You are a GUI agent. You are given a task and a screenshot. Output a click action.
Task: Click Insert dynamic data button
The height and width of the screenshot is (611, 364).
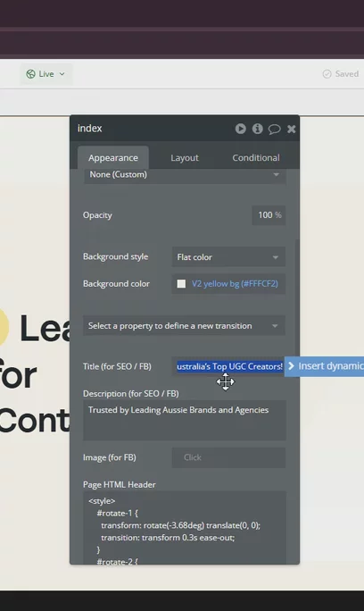(x=324, y=366)
